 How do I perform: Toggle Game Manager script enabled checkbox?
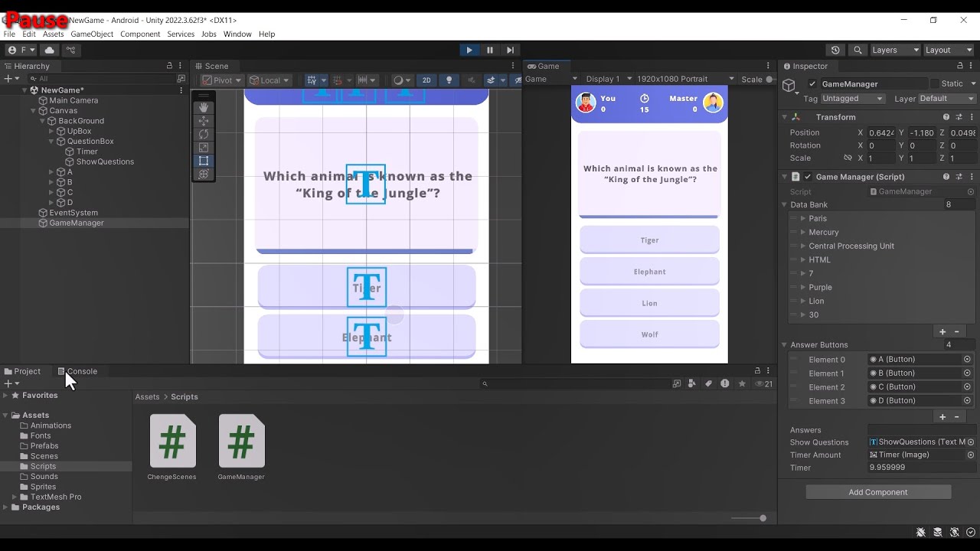click(x=808, y=177)
